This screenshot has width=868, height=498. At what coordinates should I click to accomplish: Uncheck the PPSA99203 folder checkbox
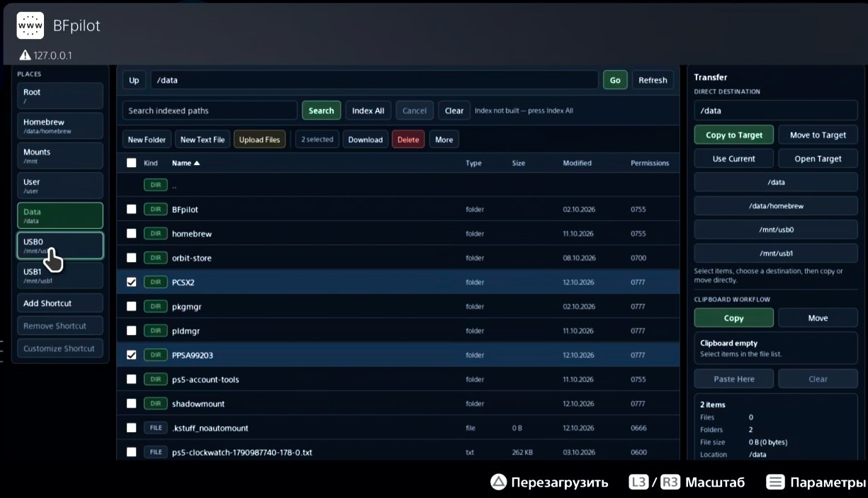131,355
